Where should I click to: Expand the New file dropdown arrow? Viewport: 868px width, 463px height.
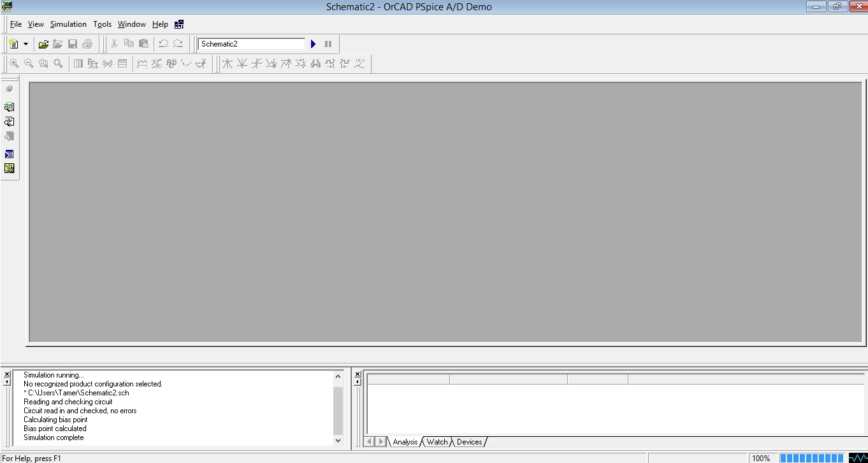(25, 44)
